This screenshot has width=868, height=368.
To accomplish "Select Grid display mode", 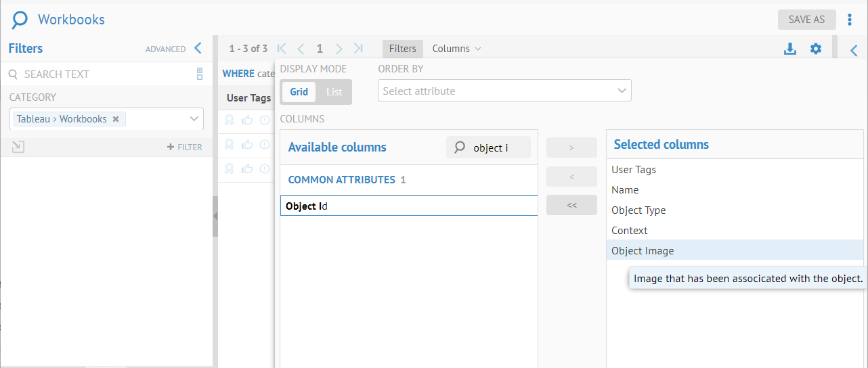I will [299, 92].
